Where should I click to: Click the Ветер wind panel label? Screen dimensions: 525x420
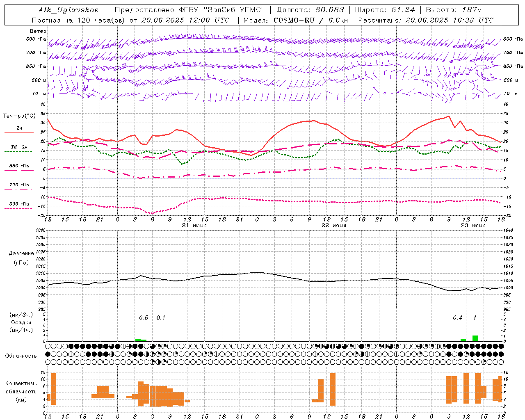click(x=38, y=31)
